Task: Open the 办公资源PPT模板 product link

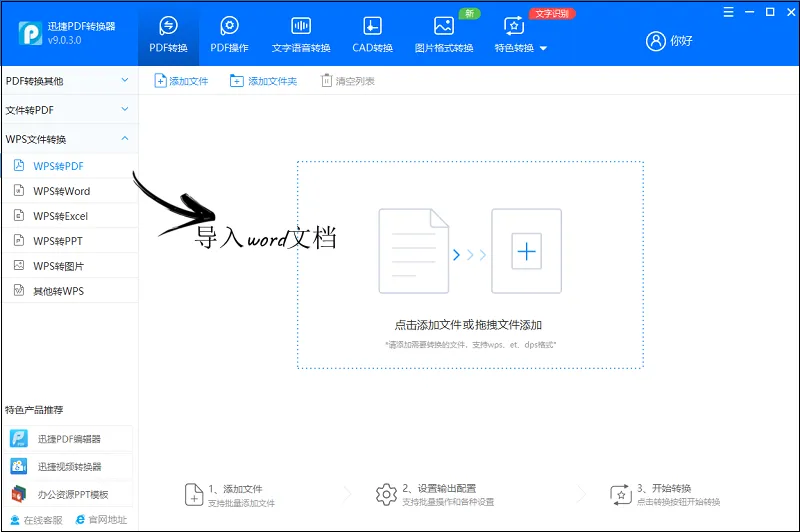Action: point(69,494)
